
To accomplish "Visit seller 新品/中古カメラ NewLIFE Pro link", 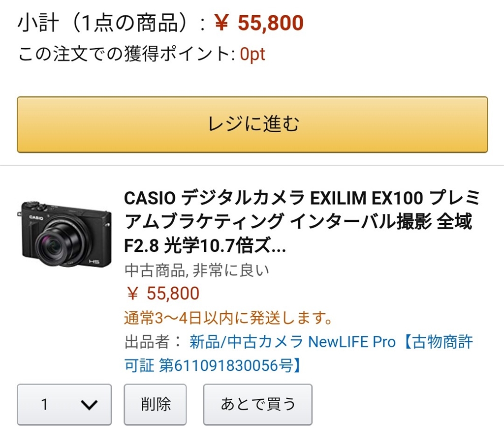I will (292, 342).
